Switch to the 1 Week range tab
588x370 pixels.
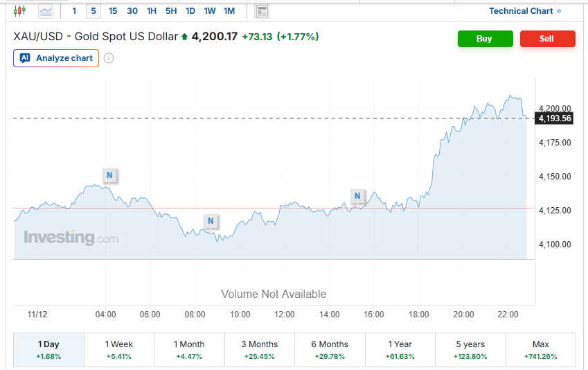(x=119, y=350)
